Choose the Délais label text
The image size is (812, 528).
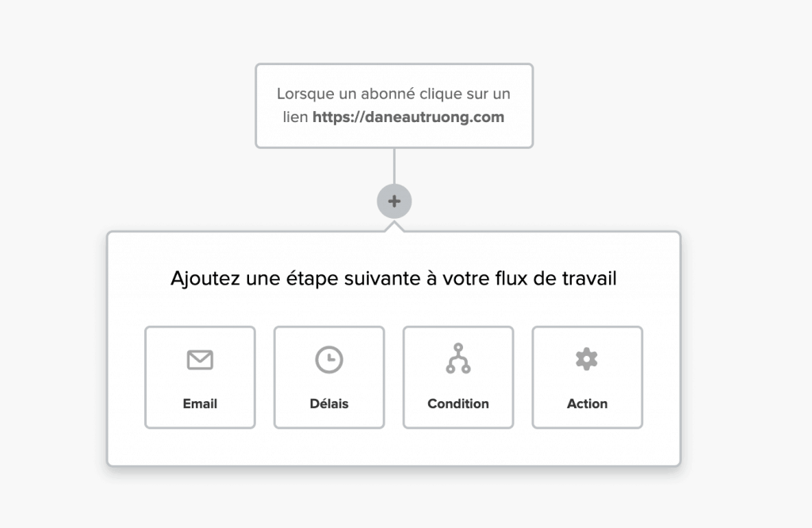329,404
